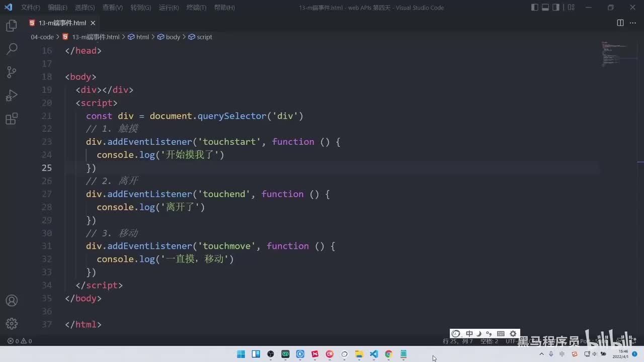
Task: Click the tray microphone icon
Action: click(x=551, y=354)
